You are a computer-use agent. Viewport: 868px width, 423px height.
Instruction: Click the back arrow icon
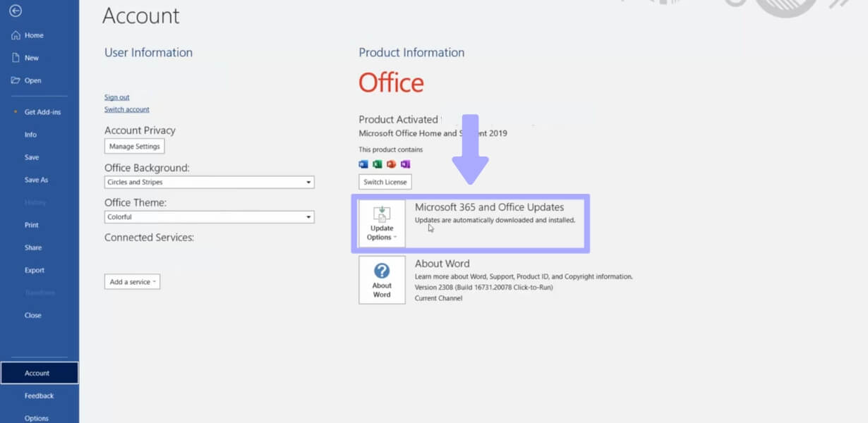coord(16,11)
